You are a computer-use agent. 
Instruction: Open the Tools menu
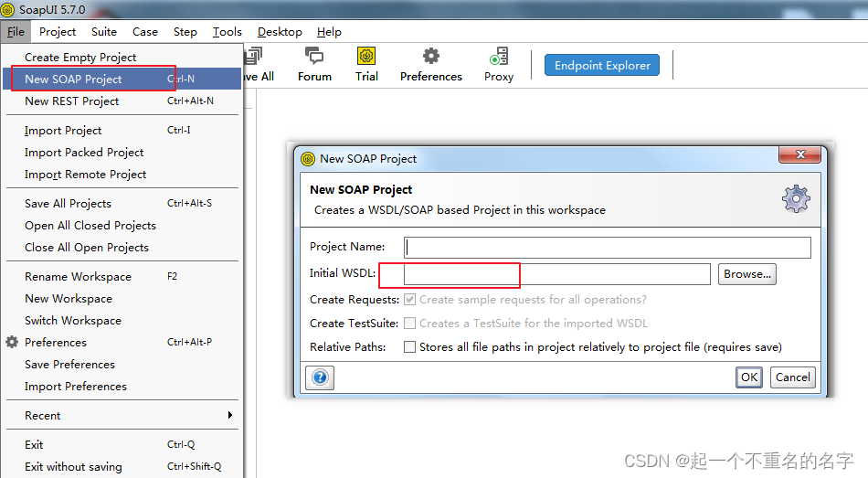pyautogui.click(x=227, y=32)
